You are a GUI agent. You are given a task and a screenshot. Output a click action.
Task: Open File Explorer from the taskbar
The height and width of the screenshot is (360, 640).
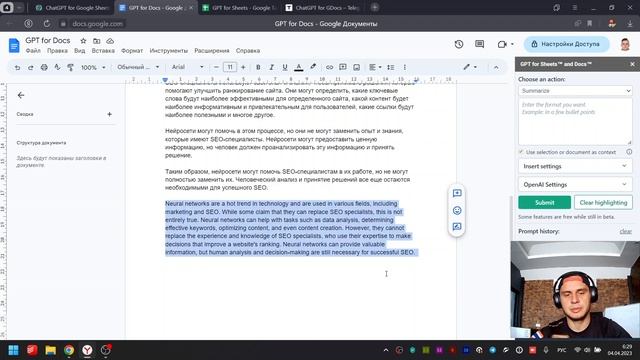[x=51, y=350]
